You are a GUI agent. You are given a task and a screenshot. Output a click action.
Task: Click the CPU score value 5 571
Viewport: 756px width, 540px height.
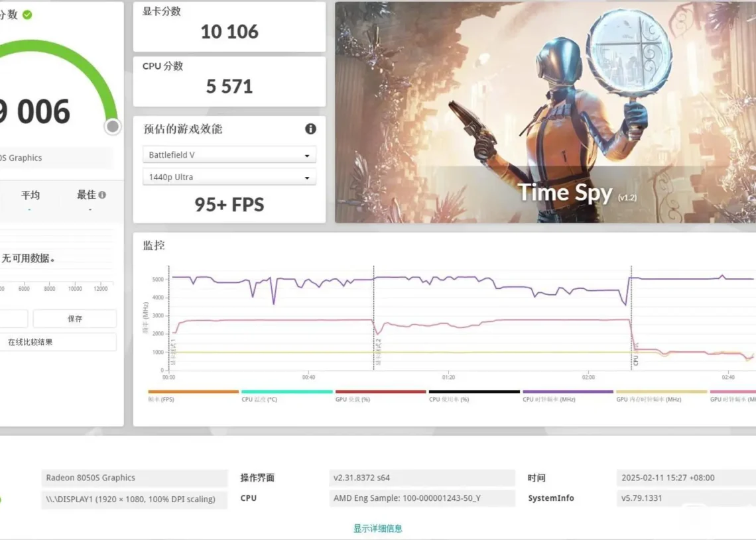pos(229,87)
